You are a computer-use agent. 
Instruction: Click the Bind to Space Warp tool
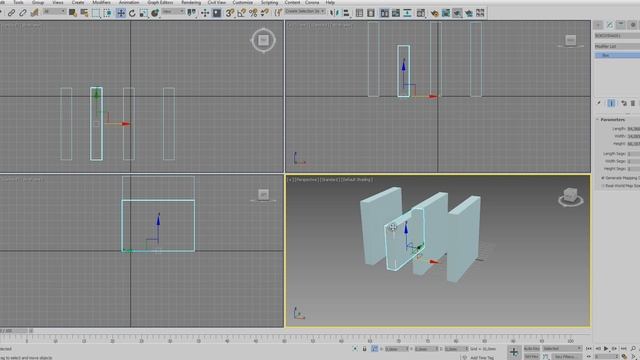click(x=34, y=13)
